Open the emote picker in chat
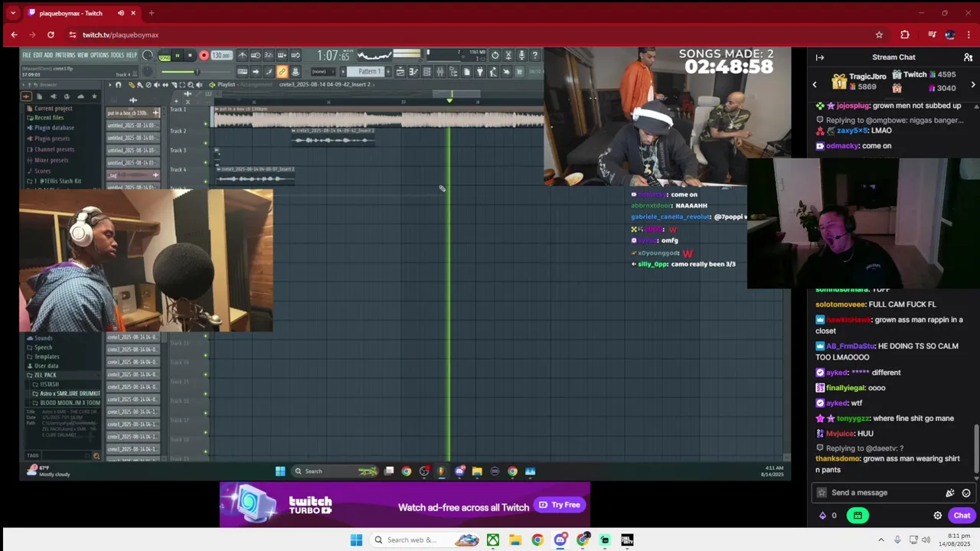Screen dimensions: 980x551 click(x=966, y=493)
